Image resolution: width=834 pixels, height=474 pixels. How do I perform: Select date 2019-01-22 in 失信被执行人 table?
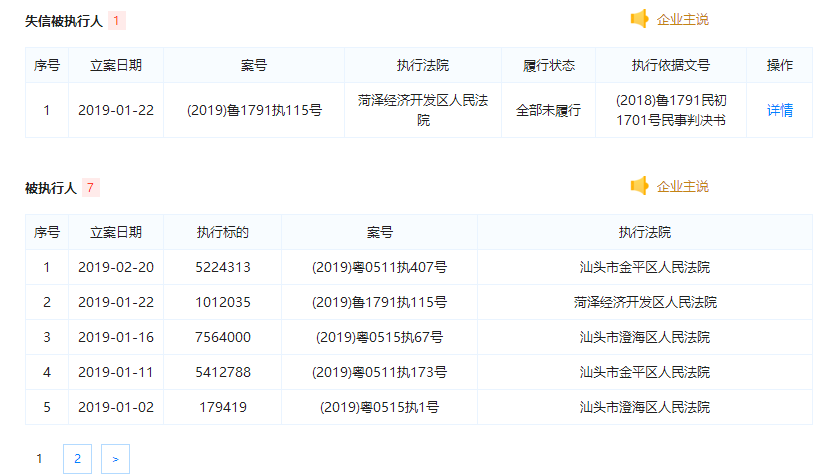coord(116,110)
